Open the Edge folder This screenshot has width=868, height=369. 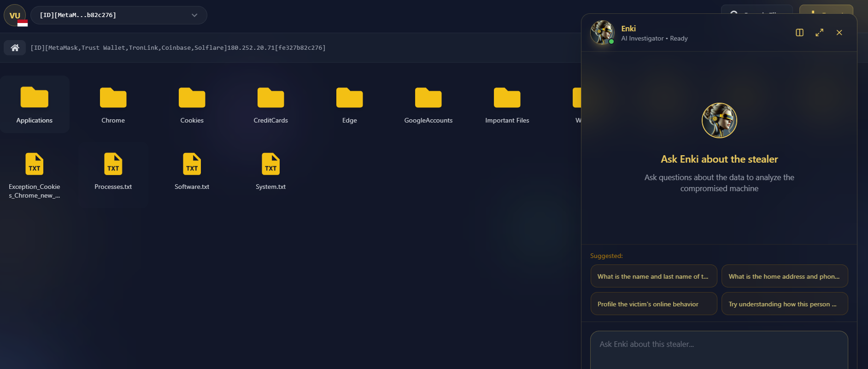coord(350,105)
